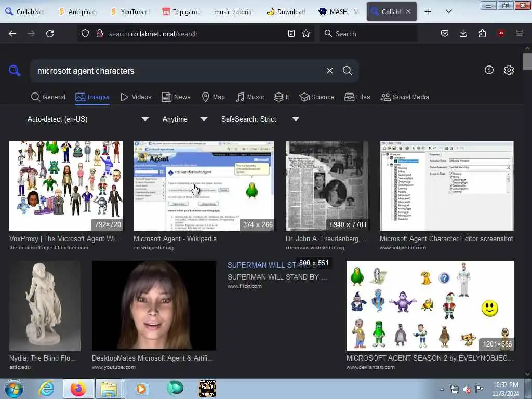Click the page vertical scrollbar thumb
Screen dimensions: 532x399
pos(527,61)
